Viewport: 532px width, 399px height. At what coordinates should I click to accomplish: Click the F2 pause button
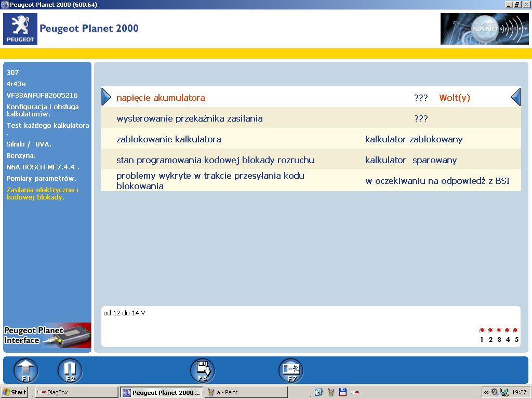70,371
